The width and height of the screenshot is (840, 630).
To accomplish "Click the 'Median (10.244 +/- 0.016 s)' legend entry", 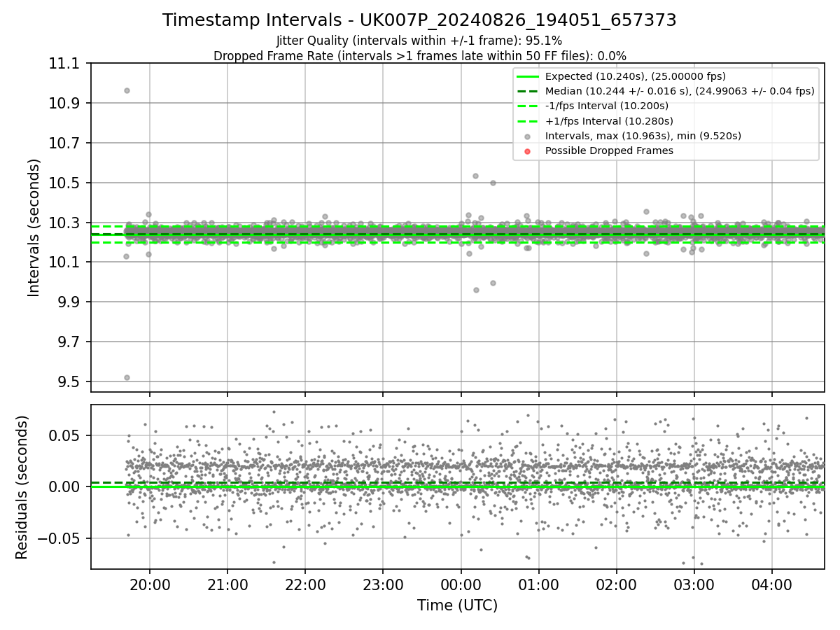I will [x=680, y=91].
